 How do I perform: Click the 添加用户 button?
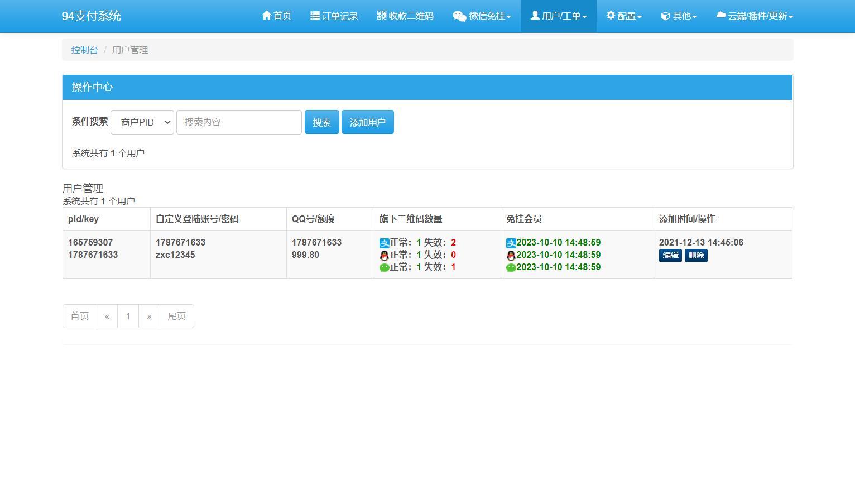(x=367, y=122)
